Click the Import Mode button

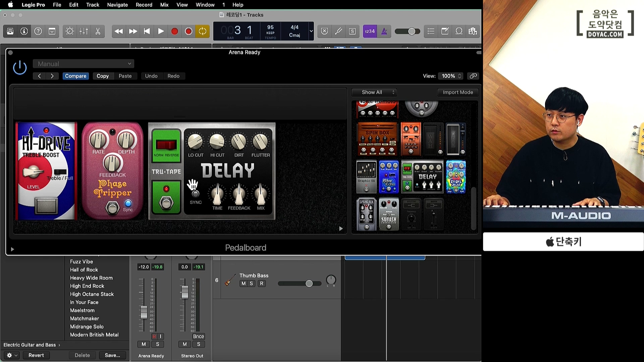458,92
